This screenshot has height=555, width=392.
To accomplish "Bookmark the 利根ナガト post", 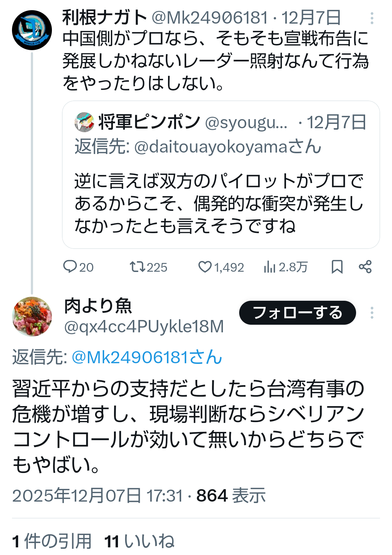I will click(x=337, y=267).
